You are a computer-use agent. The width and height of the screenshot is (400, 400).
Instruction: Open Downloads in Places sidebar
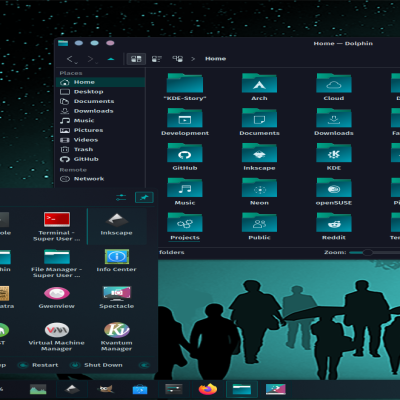(x=101, y=111)
